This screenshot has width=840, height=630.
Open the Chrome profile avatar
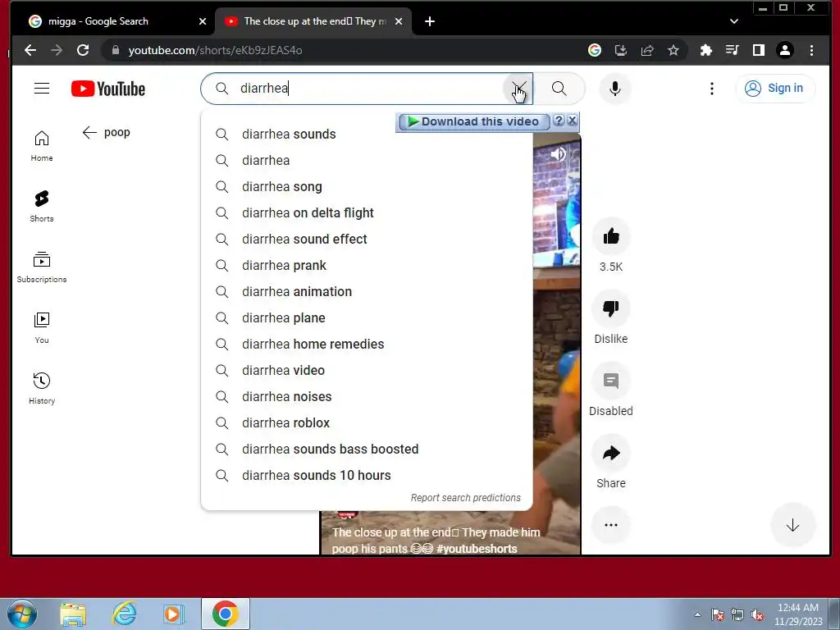(x=785, y=50)
